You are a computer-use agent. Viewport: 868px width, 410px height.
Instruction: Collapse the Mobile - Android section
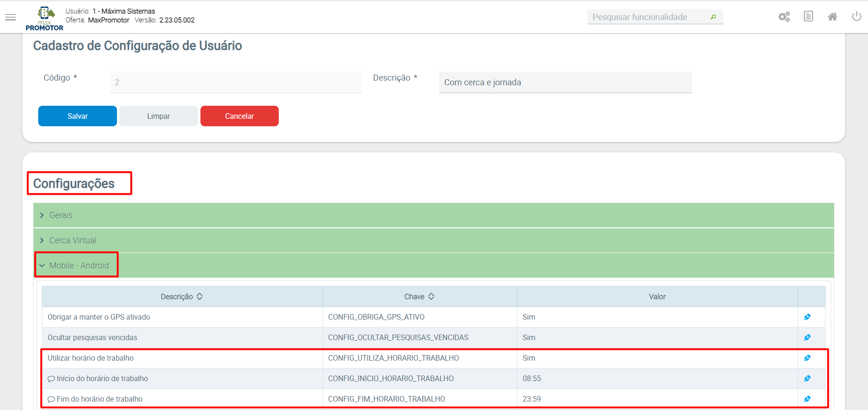pyautogui.click(x=78, y=266)
